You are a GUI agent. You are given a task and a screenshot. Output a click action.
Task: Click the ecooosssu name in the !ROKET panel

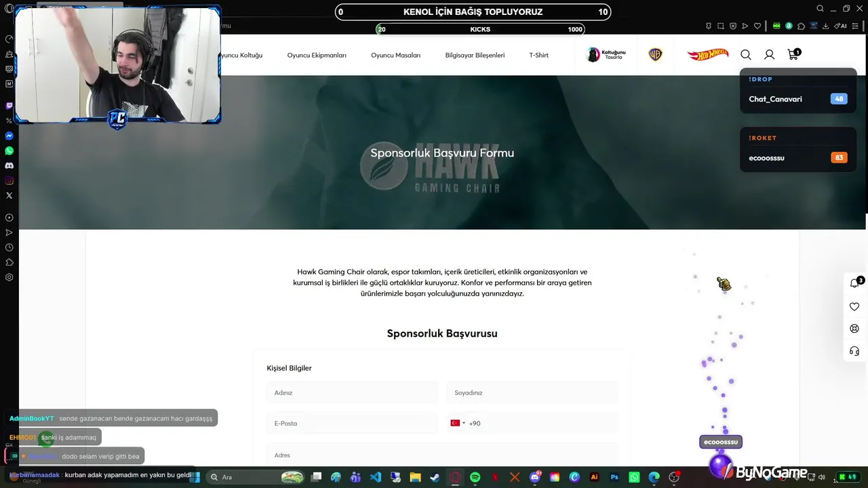click(x=766, y=158)
